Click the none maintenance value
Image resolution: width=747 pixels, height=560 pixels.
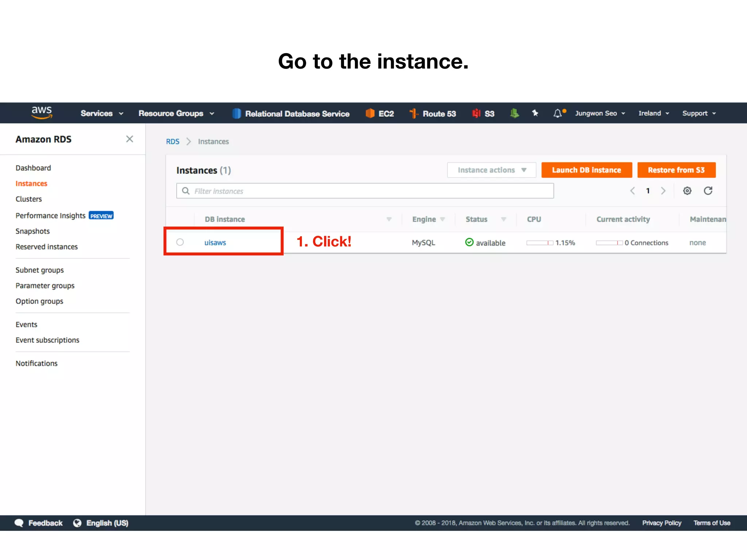coord(697,243)
